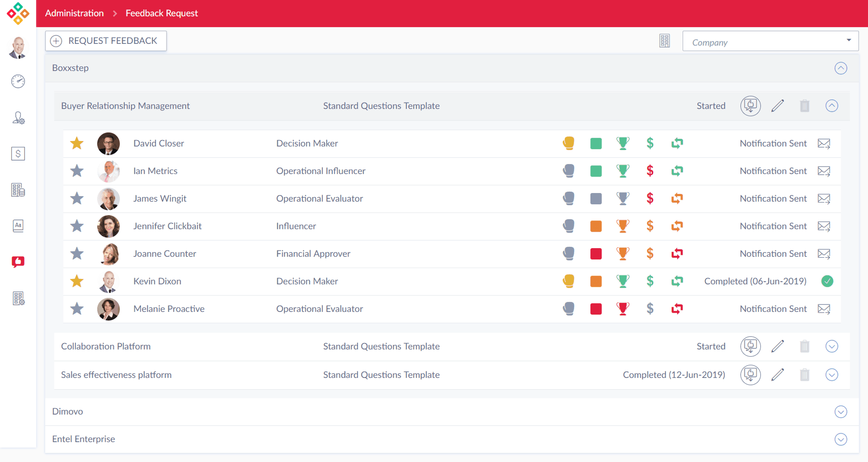Go to Administration in the breadcrumb
The height and width of the screenshot is (462, 868).
tap(74, 13)
